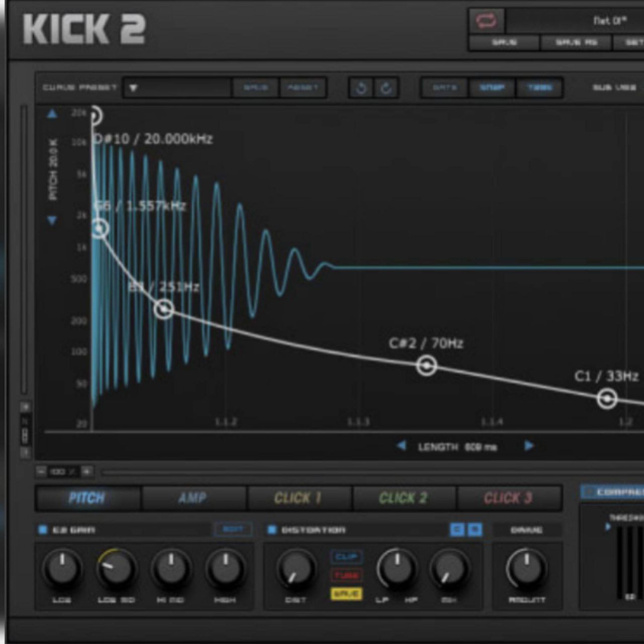Switch to the Click 1 tab
The image size is (644, 644).
pyautogui.click(x=299, y=498)
